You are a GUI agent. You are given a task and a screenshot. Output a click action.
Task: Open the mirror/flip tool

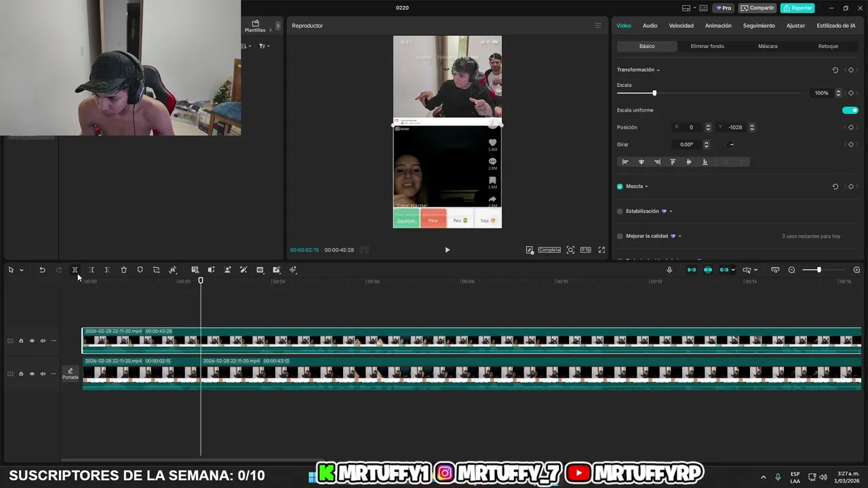173,270
